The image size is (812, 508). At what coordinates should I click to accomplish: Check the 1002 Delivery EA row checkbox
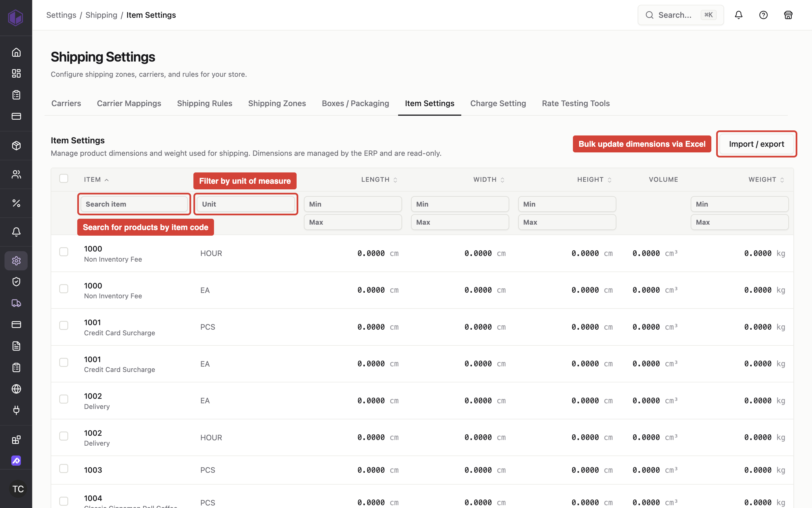click(64, 399)
